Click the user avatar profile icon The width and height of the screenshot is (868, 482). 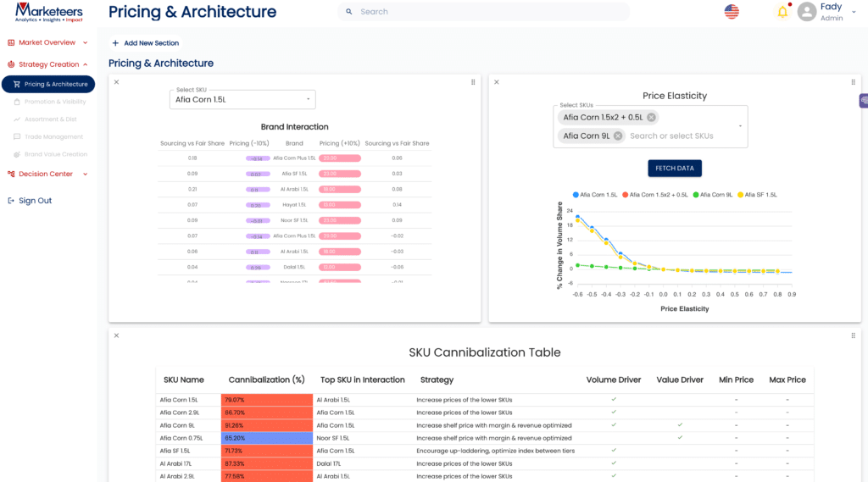tap(807, 12)
